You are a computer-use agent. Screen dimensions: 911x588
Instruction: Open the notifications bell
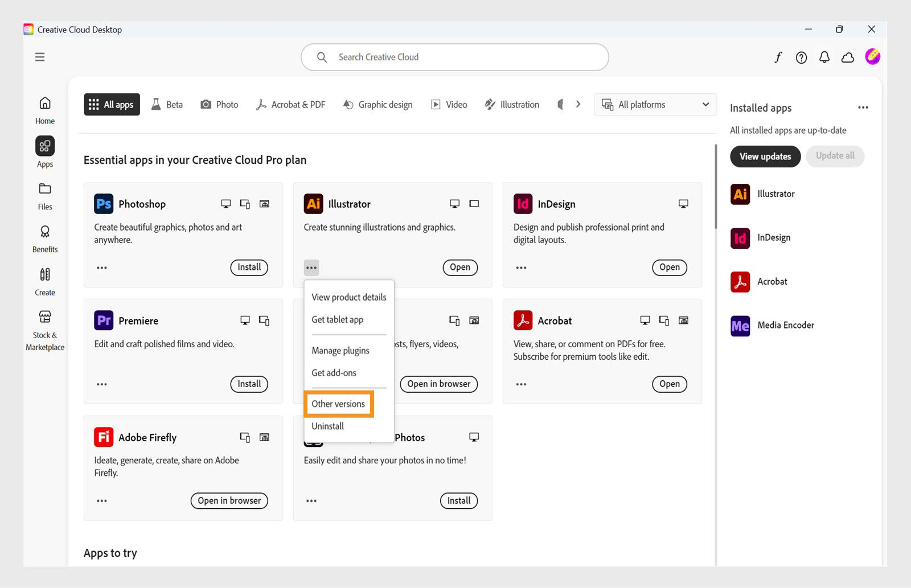click(x=824, y=57)
